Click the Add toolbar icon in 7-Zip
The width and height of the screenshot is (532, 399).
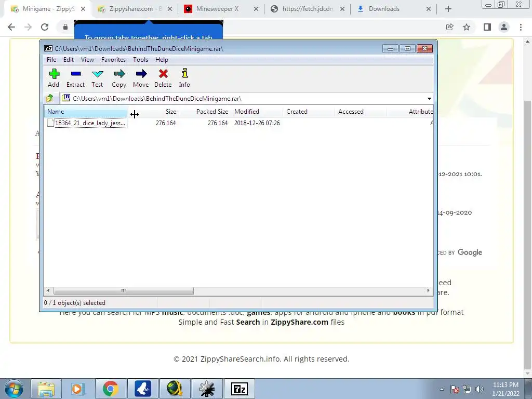coord(54,78)
